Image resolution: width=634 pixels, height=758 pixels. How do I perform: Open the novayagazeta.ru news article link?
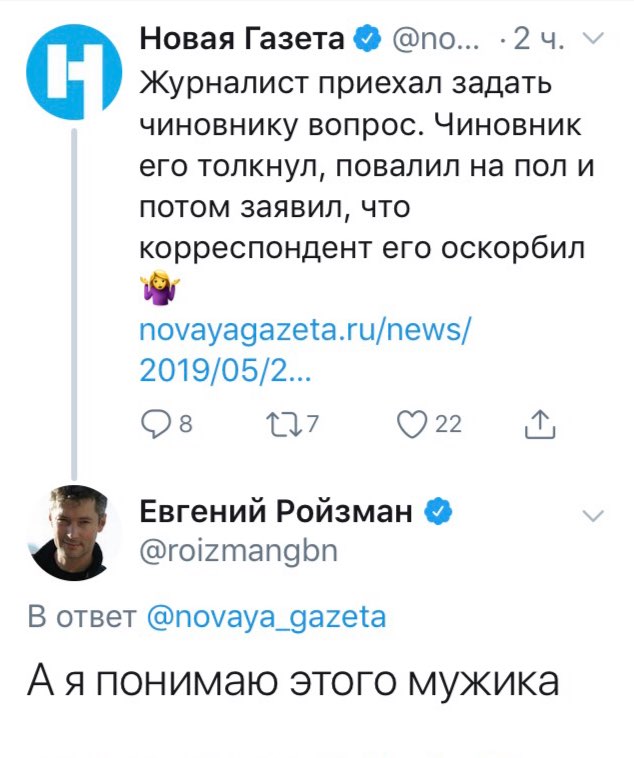300,350
